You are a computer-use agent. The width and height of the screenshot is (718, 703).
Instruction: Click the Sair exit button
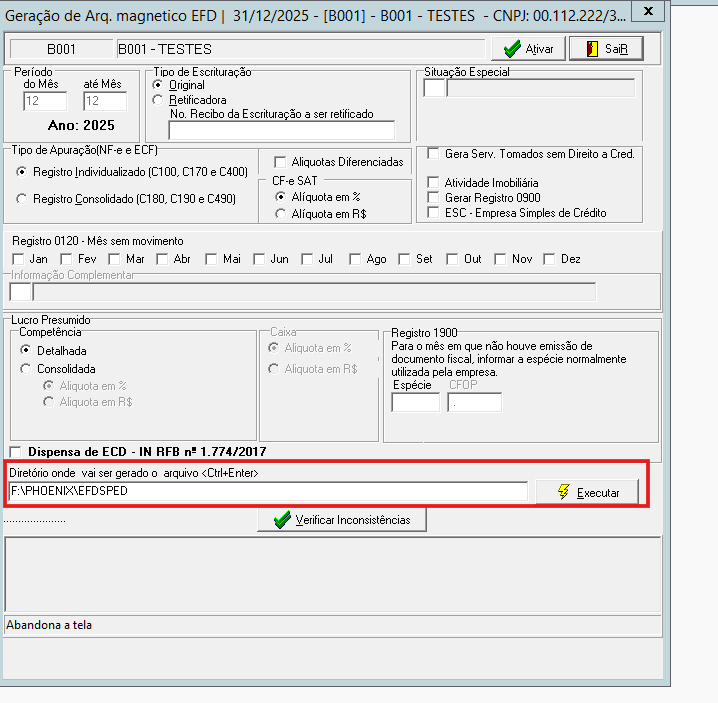click(x=606, y=49)
